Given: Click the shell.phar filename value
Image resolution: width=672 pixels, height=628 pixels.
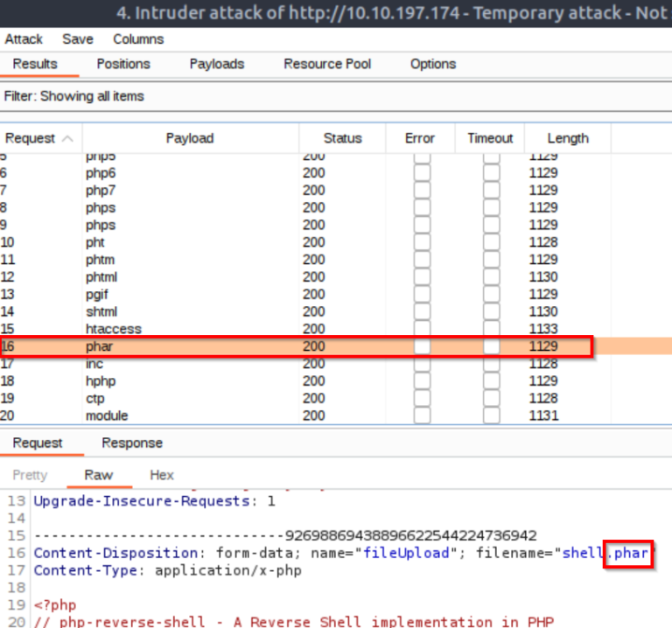Looking at the screenshot, I should click(605, 553).
